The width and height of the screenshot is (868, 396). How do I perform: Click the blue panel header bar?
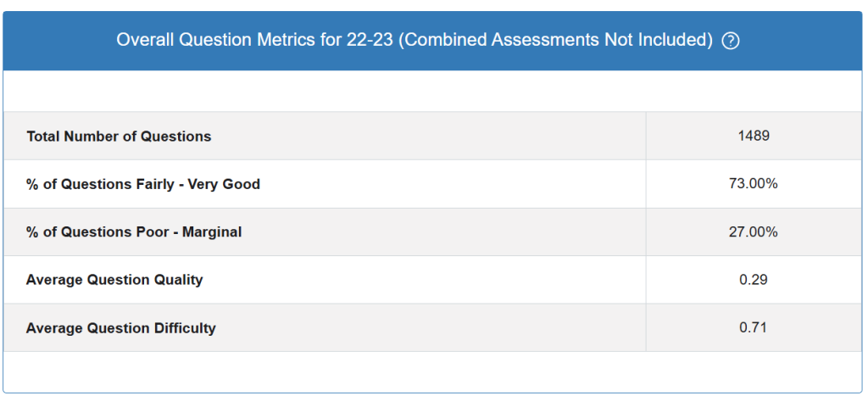pyautogui.click(x=432, y=41)
